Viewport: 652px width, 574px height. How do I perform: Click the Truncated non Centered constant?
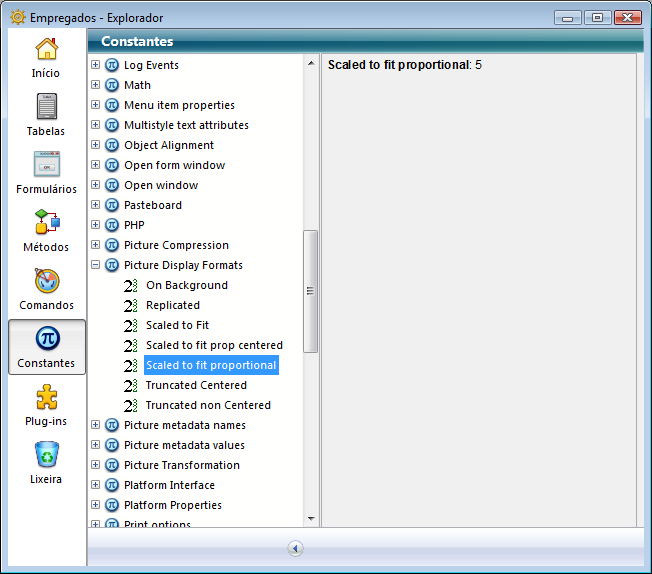point(208,405)
